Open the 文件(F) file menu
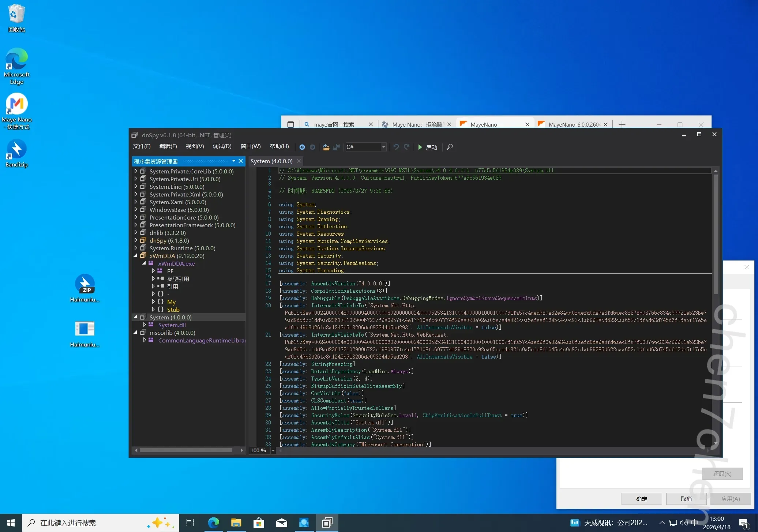The width and height of the screenshot is (758, 532). [142, 146]
